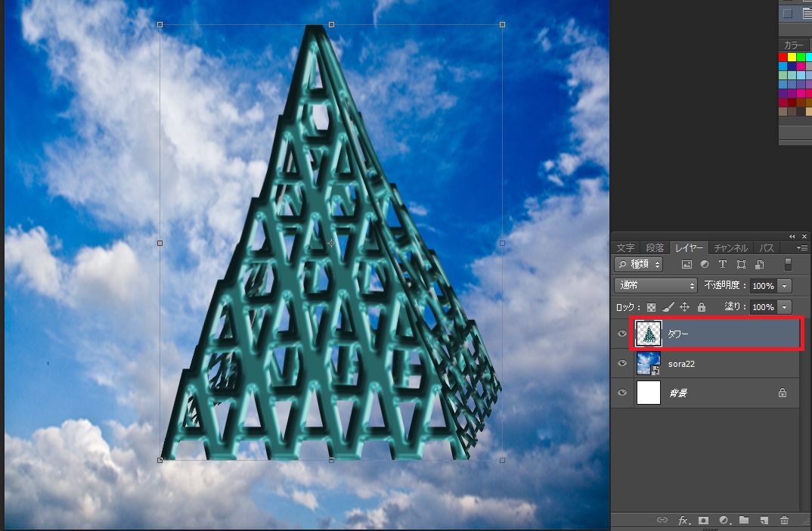Select the sora22 layer

point(718,364)
